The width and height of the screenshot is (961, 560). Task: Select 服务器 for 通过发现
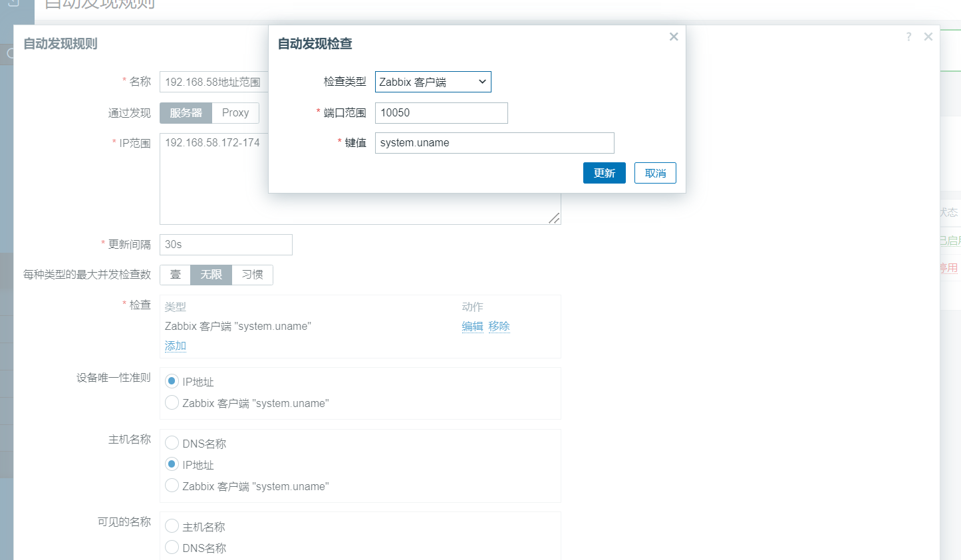pos(186,113)
